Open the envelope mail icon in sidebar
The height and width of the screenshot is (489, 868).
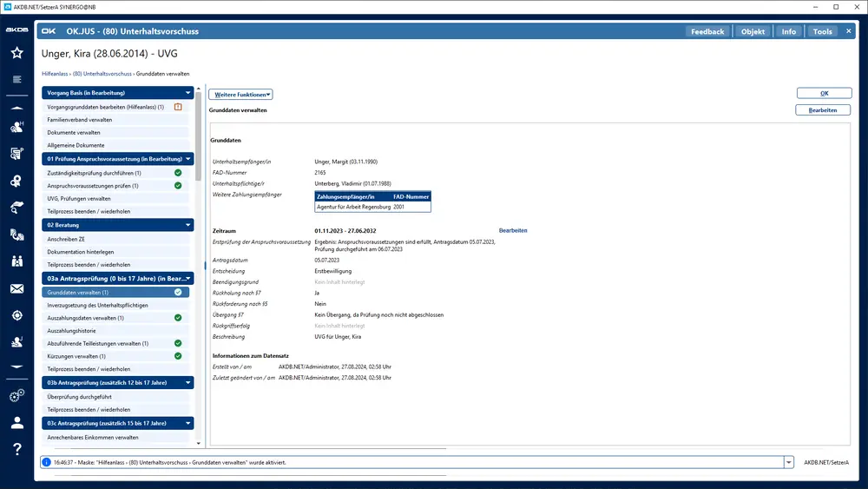[16, 288]
